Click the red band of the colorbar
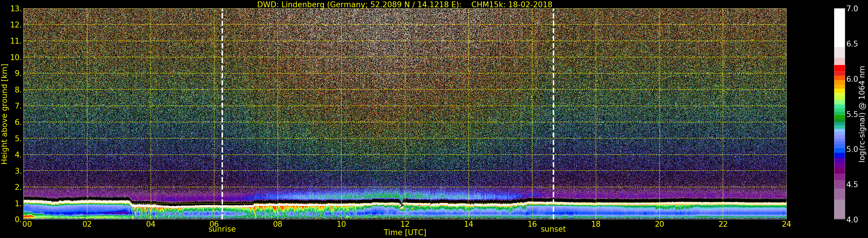 [x=839, y=69]
